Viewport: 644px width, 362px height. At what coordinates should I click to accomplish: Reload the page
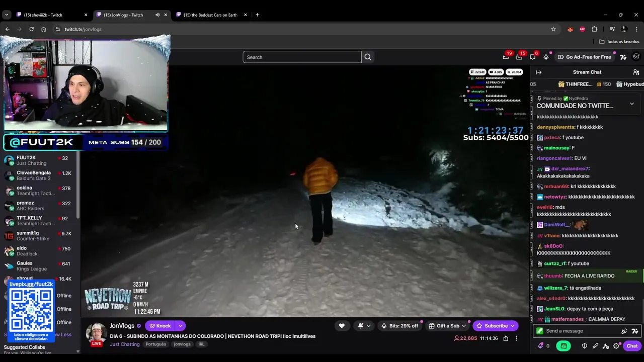31,29
